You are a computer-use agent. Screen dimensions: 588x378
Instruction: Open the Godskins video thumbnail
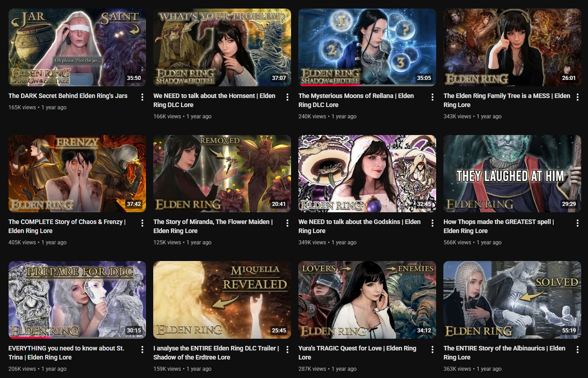click(x=367, y=173)
